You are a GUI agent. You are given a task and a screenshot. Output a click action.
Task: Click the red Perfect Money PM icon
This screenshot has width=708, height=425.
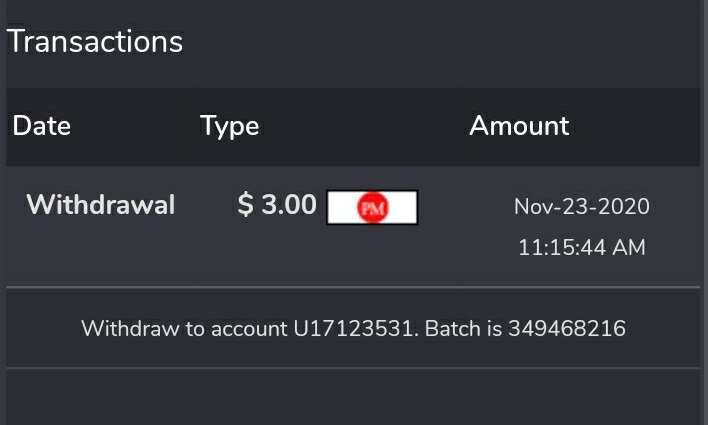[372, 208]
